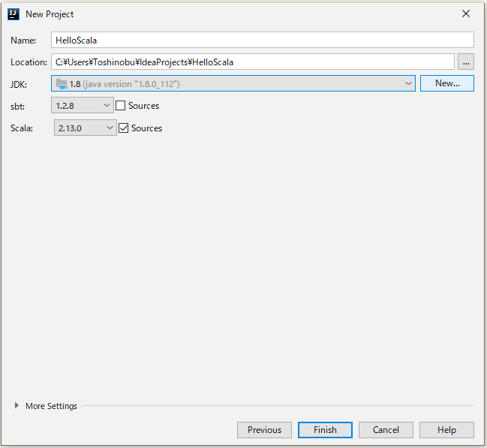Browse for project location with ellipsis button
The width and height of the screenshot is (487, 448).
click(465, 62)
